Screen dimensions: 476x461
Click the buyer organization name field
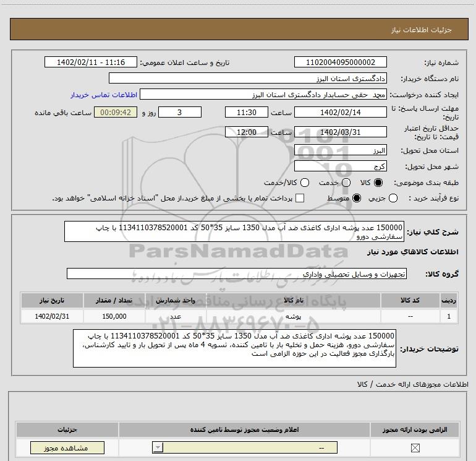click(248, 78)
